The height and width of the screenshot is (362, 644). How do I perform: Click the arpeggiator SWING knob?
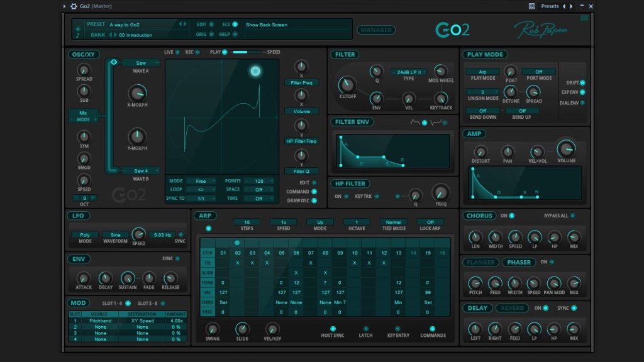pos(213,329)
